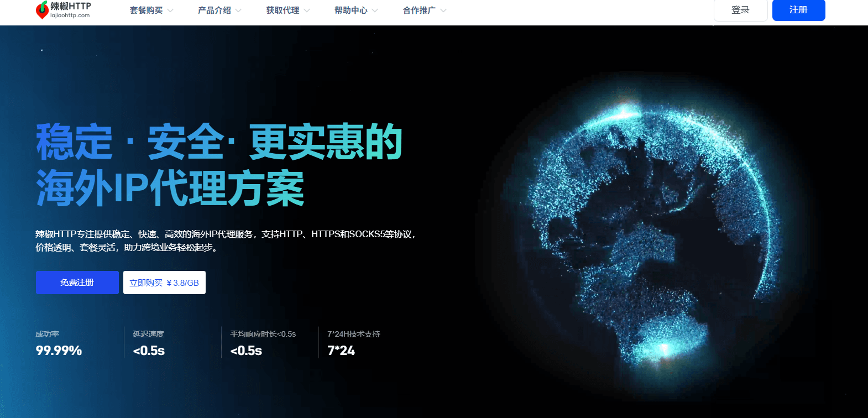Expand the chevron next to 套餐购买
The image size is (868, 418).
tap(170, 11)
